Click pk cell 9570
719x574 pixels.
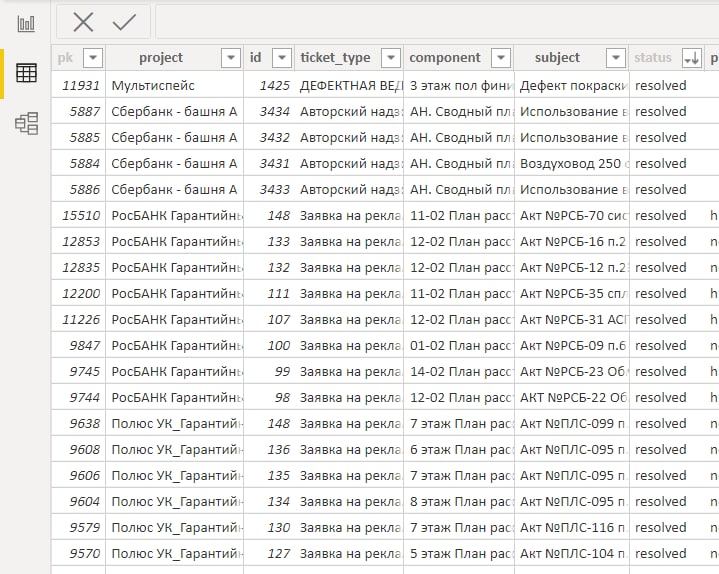pyautogui.click(x=79, y=553)
